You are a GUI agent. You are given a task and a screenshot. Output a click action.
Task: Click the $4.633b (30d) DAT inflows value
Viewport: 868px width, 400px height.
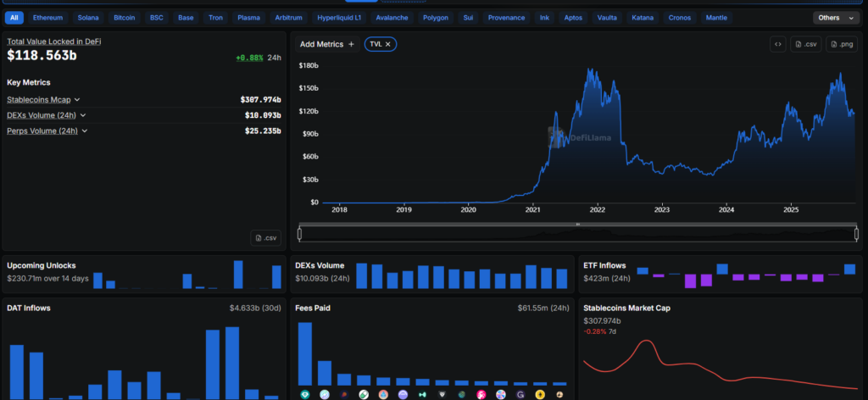coord(255,308)
